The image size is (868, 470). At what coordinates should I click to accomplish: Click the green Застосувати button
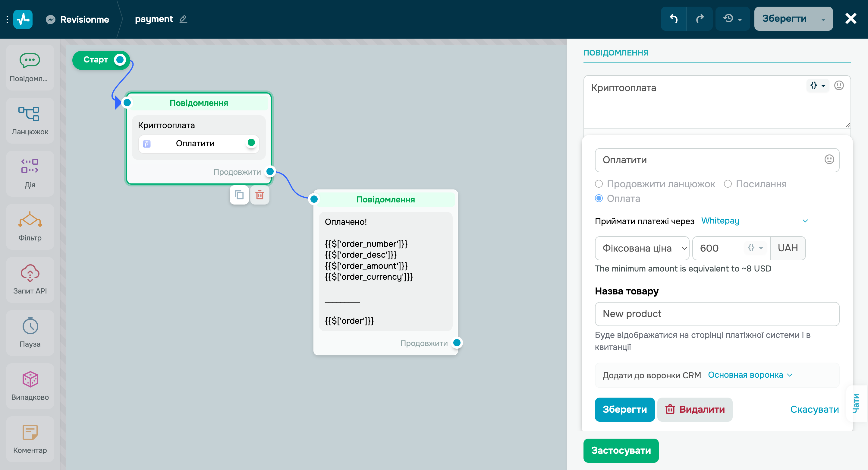tap(621, 450)
